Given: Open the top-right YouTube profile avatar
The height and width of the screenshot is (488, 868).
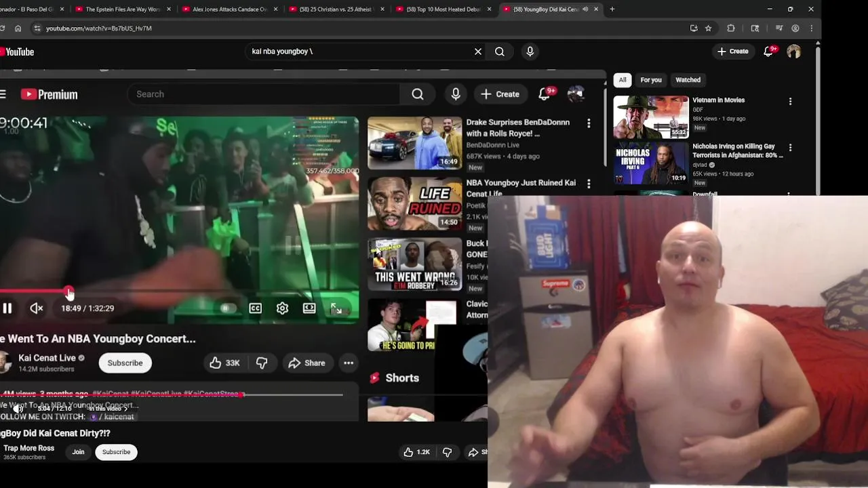Looking at the screenshot, I should 793,52.
